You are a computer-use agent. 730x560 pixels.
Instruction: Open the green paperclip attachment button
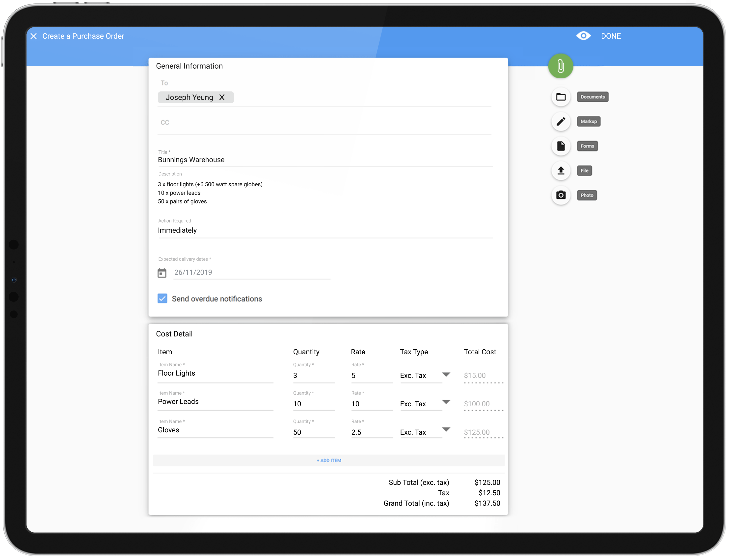point(561,66)
